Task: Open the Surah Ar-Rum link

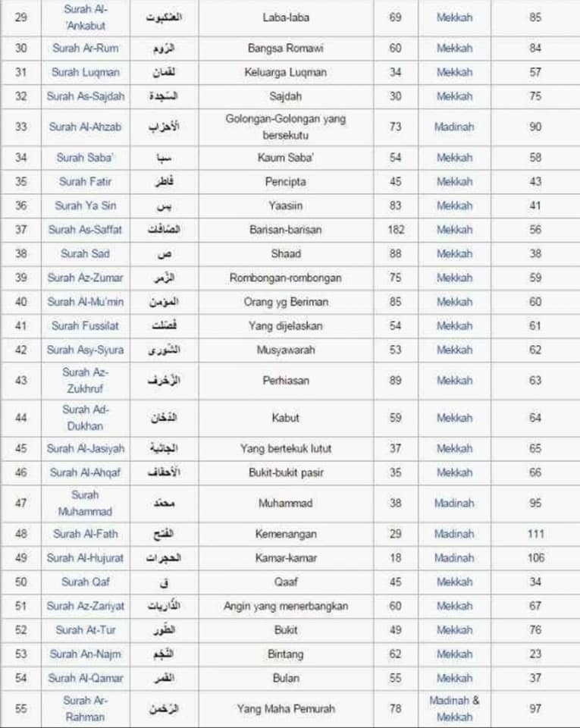Action: (x=86, y=49)
